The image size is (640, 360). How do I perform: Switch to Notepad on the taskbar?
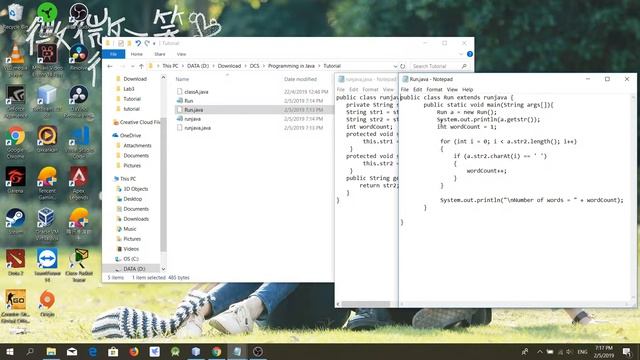click(x=237, y=351)
